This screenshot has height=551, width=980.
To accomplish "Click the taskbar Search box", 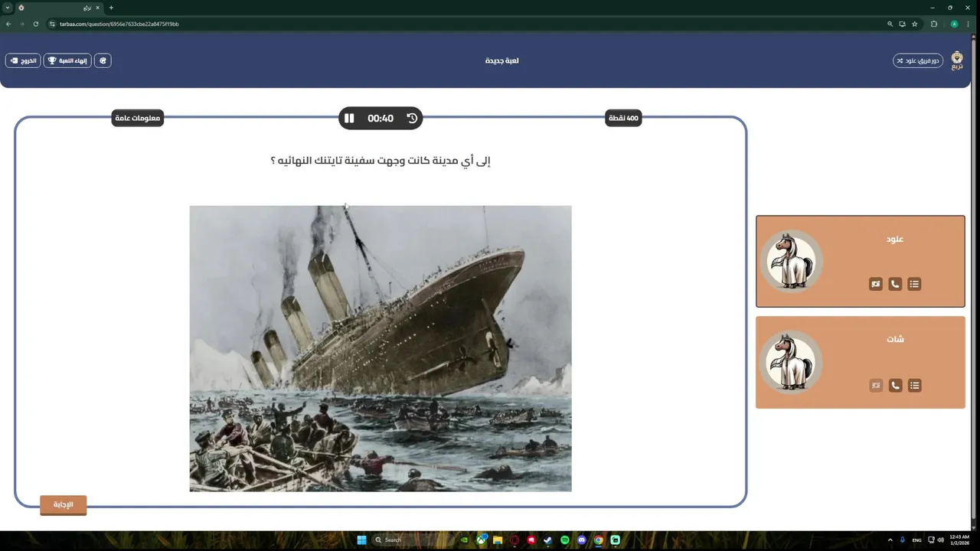I will tap(411, 540).
